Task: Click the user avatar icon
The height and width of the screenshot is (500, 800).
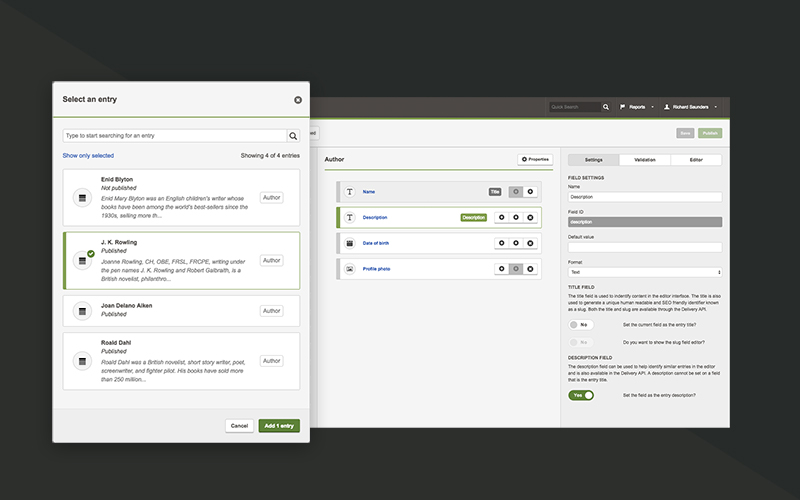Action: [x=666, y=107]
